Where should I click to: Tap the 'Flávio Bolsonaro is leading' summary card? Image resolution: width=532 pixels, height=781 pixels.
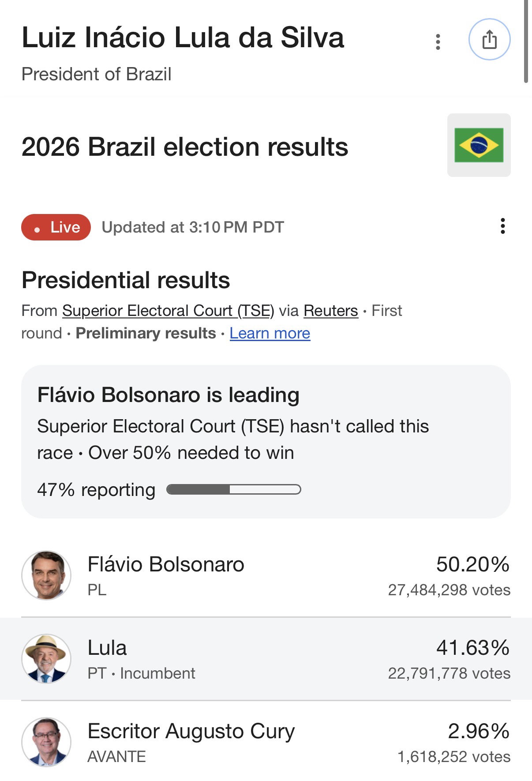[266, 441]
